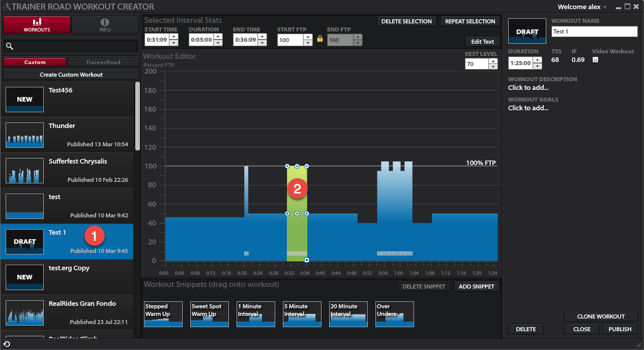Viewport: 644px width, 350px height.
Task: Toggle the Video Workout checkbox
Action: 596,60
